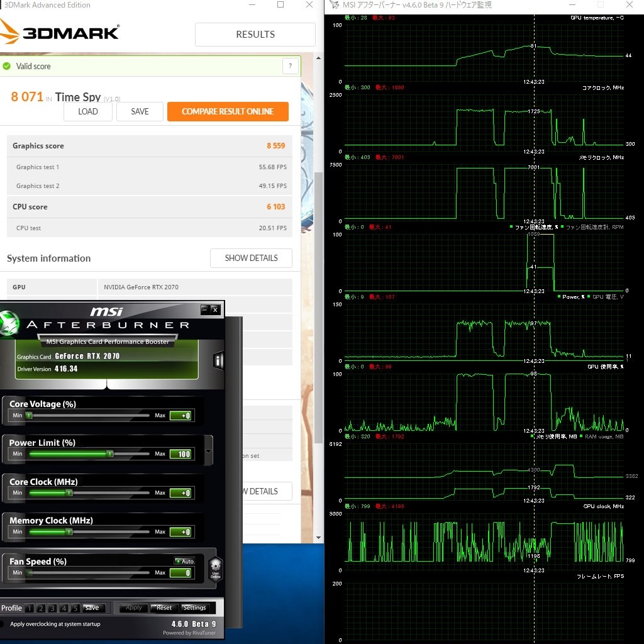
Task: Select profile slot 1
Action: (x=29, y=608)
